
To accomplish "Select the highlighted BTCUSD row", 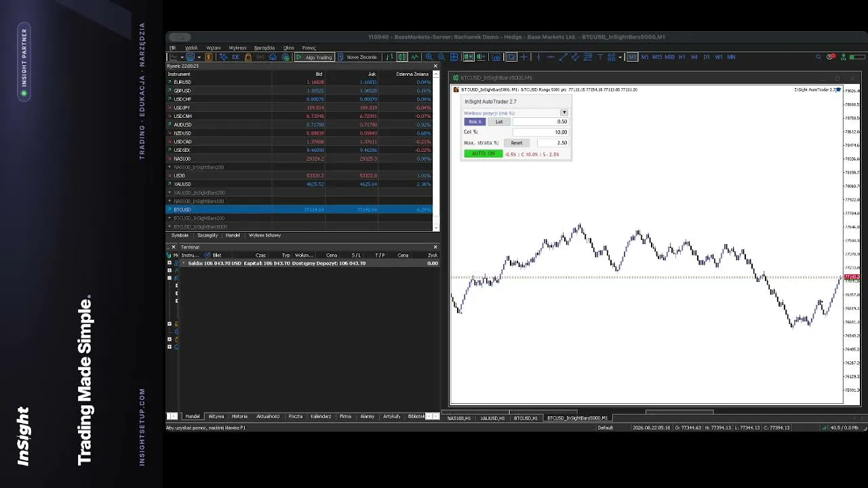I will tap(299, 209).
